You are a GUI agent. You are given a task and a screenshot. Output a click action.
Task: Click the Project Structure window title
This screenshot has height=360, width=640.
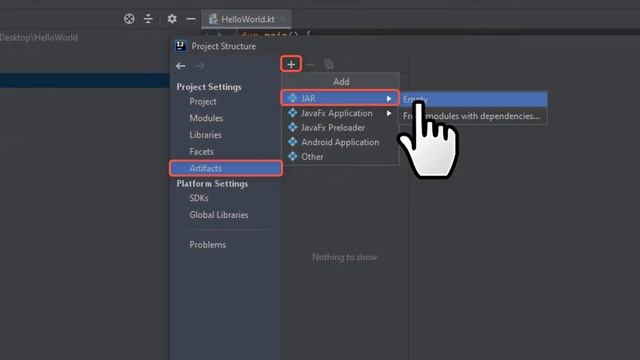pos(224,47)
